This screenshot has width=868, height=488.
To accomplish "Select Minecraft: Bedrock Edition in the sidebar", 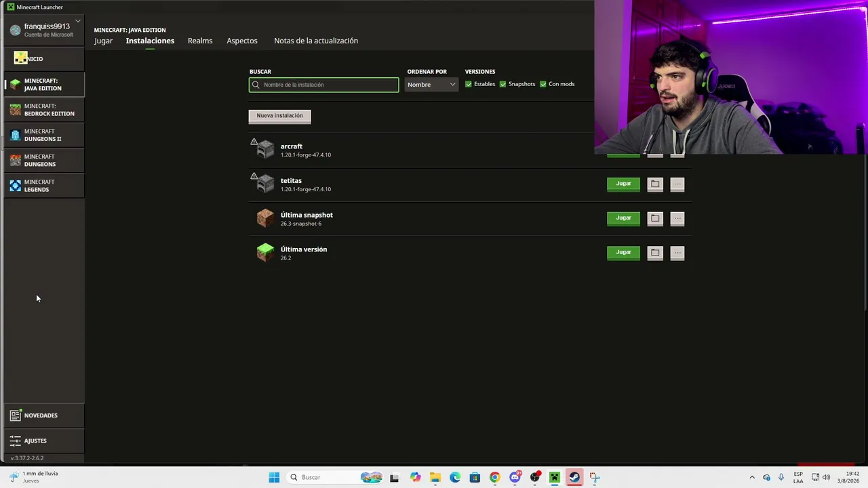I will click(44, 110).
